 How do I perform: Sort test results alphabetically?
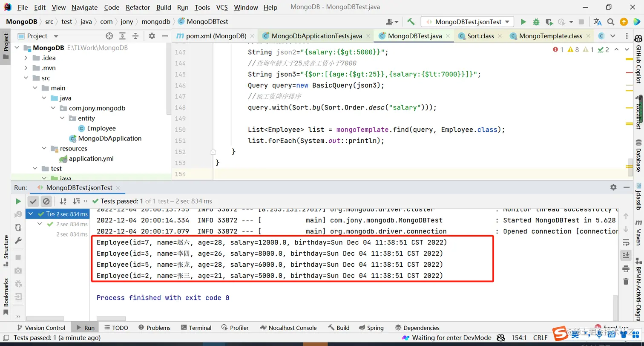click(63, 201)
